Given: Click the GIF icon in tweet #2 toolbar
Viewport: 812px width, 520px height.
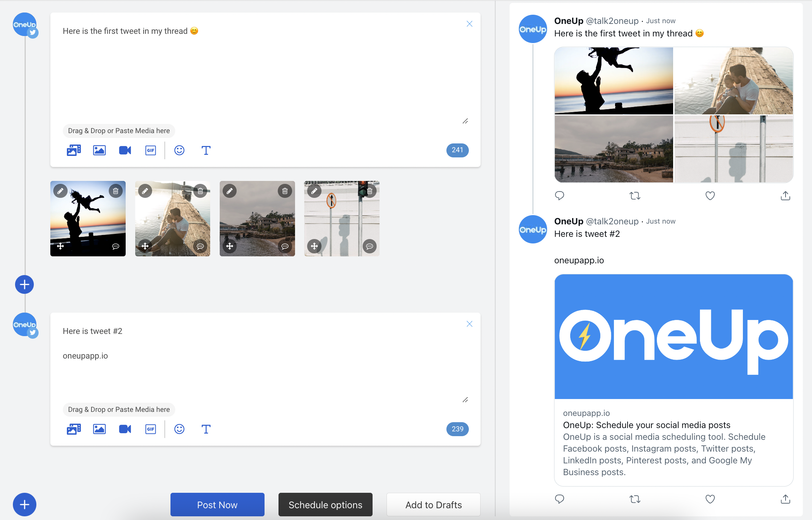Looking at the screenshot, I should 150,429.
